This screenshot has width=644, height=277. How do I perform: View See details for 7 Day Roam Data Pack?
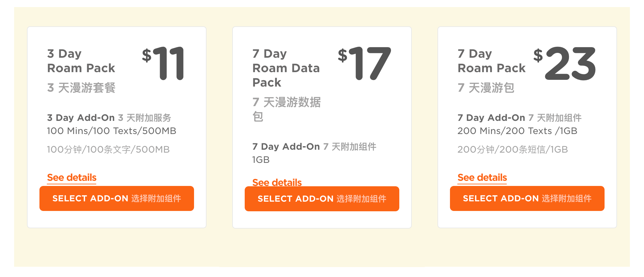[277, 182]
